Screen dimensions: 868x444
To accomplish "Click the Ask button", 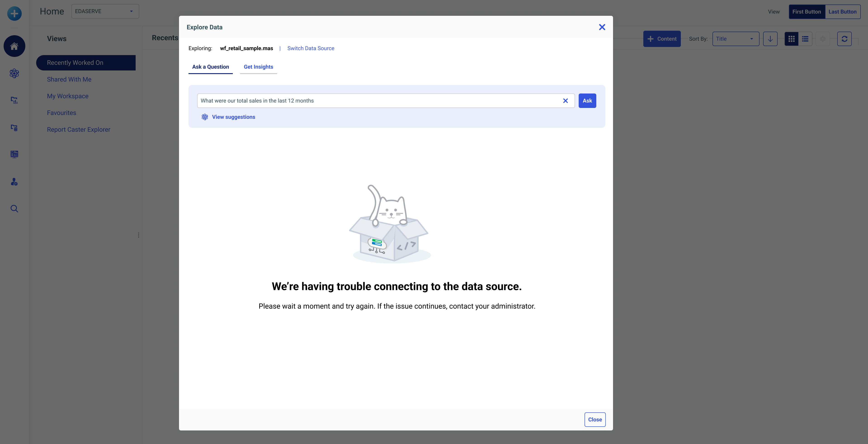I will (587, 101).
